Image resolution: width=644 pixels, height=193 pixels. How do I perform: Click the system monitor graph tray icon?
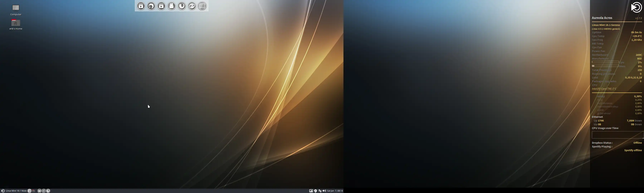point(311,191)
